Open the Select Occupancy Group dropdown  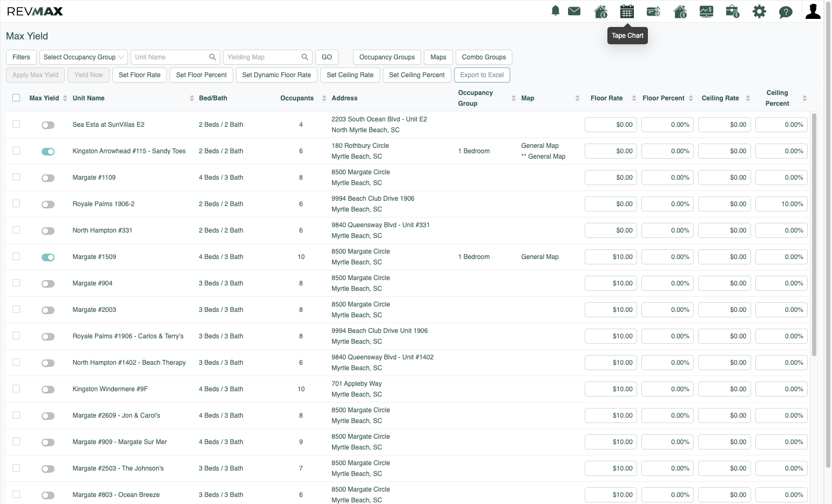[84, 57]
